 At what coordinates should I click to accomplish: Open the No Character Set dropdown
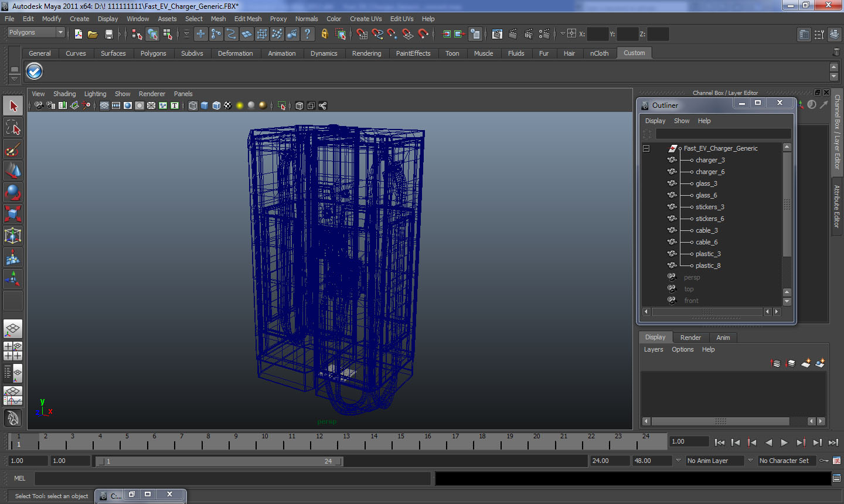[750, 461]
